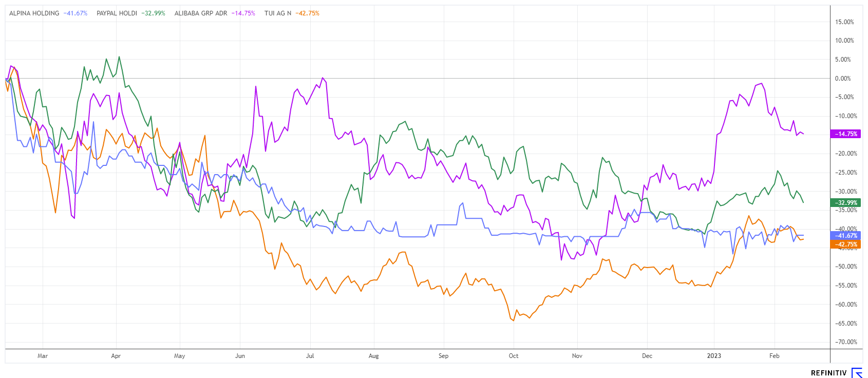The width and height of the screenshot is (868, 378).
Task: Click the Feb label on the time axis
Action: point(775,356)
